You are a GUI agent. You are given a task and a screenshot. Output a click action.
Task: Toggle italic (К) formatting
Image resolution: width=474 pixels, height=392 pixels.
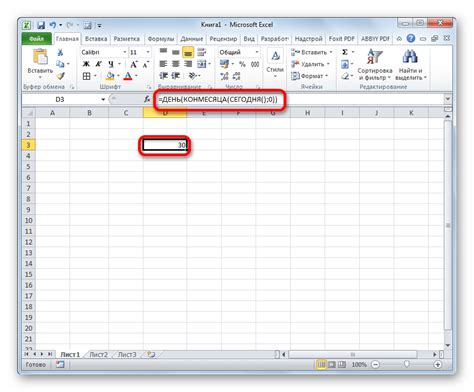coord(98,64)
